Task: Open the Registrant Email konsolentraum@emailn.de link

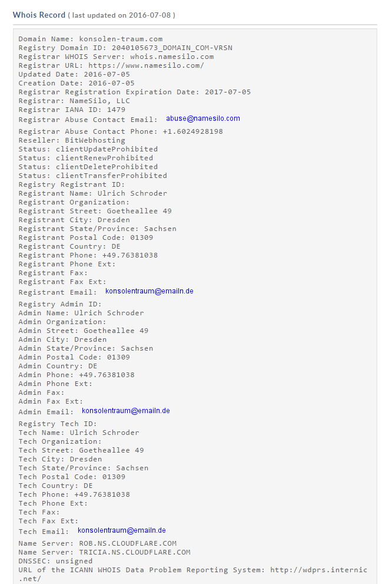Action: click(149, 291)
